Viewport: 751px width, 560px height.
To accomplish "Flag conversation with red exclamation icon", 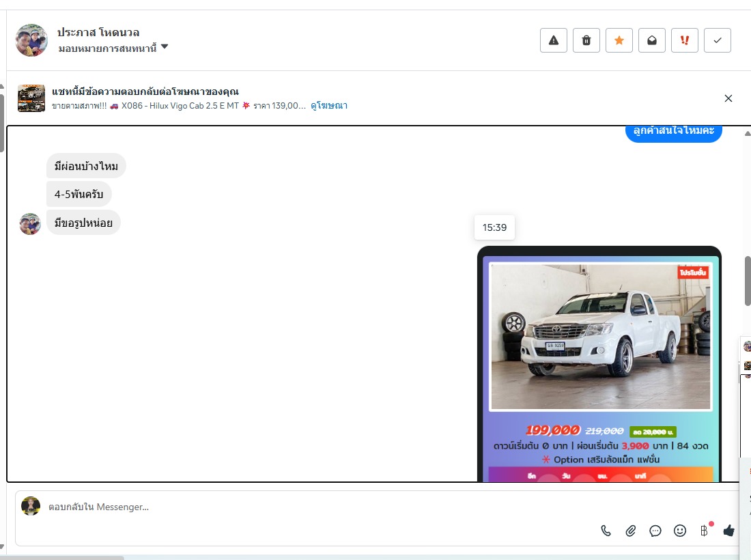I will click(x=685, y=40).
